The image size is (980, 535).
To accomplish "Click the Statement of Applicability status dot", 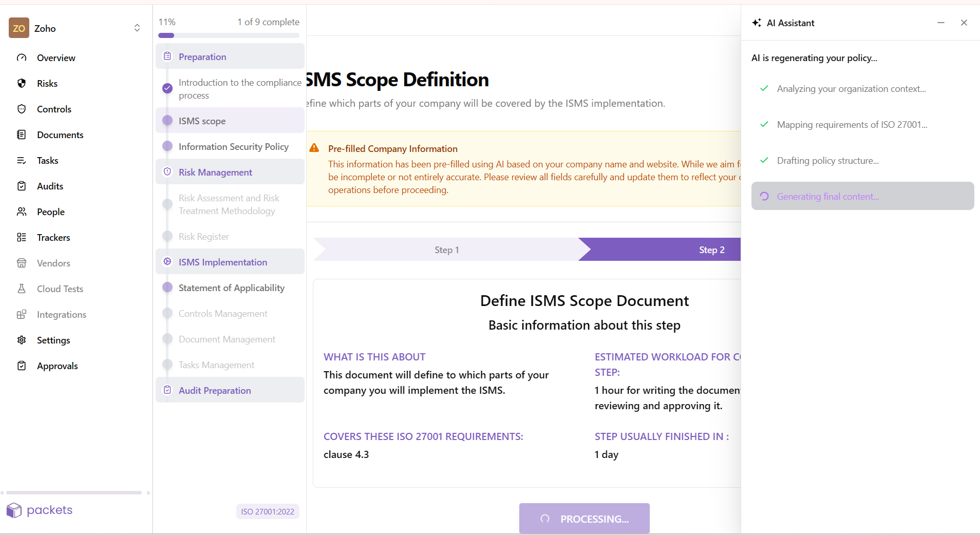I will point(167,288).
